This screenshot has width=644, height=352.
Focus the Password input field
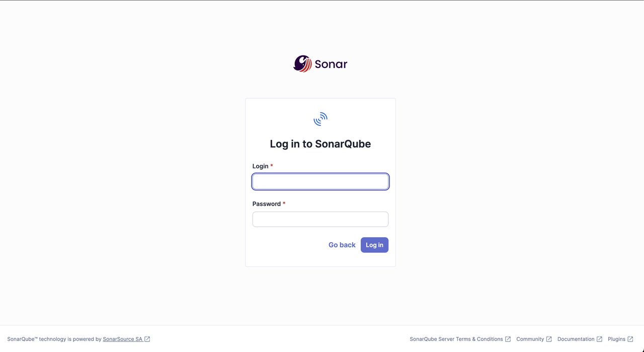(320, 220)
